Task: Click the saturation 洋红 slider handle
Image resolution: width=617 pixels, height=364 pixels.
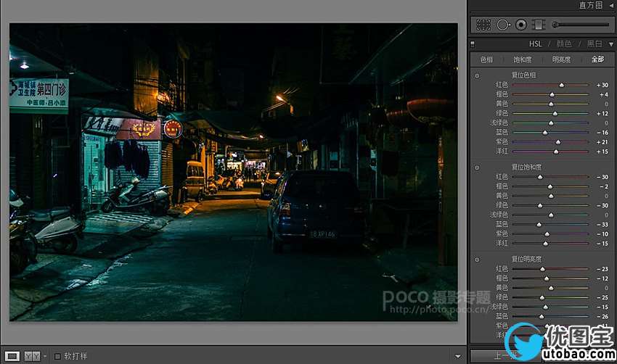Action: (545, 244)
